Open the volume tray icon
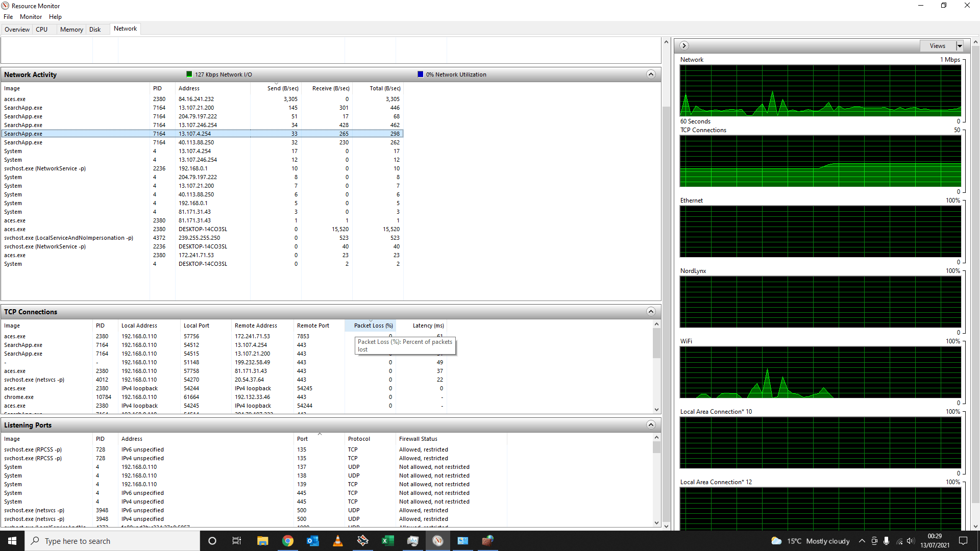The image size is (980, 551). click(x=911, y=541)
